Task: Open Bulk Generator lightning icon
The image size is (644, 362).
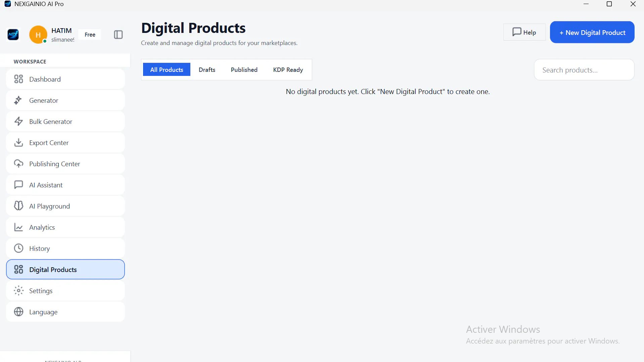Action: point(18,122)
